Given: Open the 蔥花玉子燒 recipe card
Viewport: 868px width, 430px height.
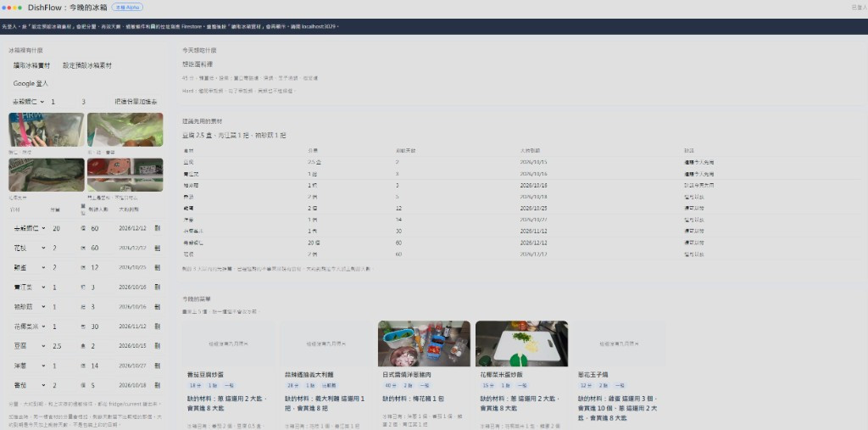Looking at the screenshot, I should 619,375.
